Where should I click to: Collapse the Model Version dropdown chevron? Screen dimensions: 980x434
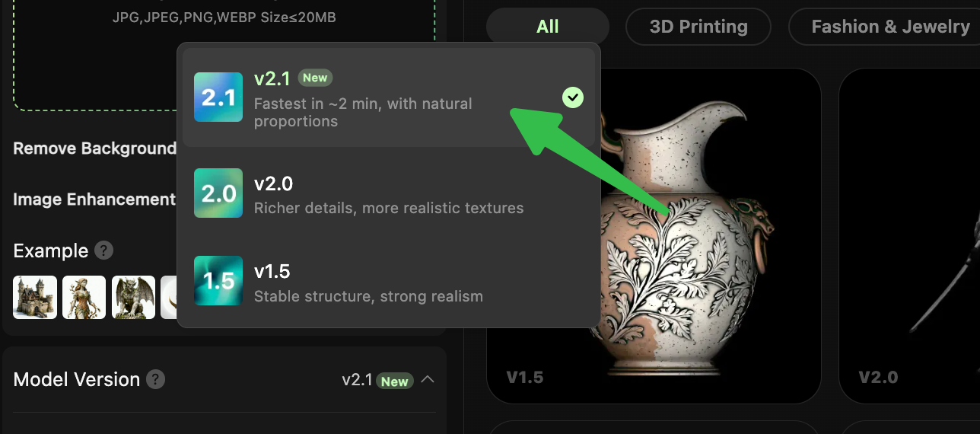tap(428, 379)
